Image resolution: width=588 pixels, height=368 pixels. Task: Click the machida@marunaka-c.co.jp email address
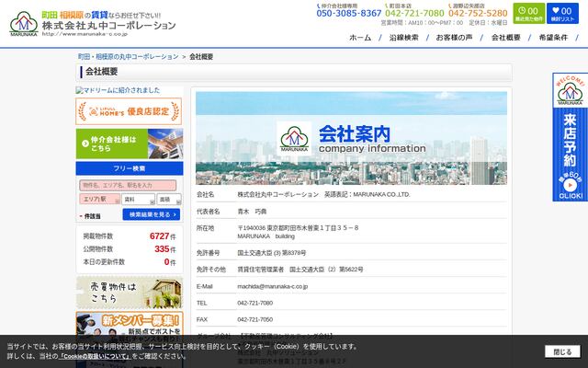273,286
